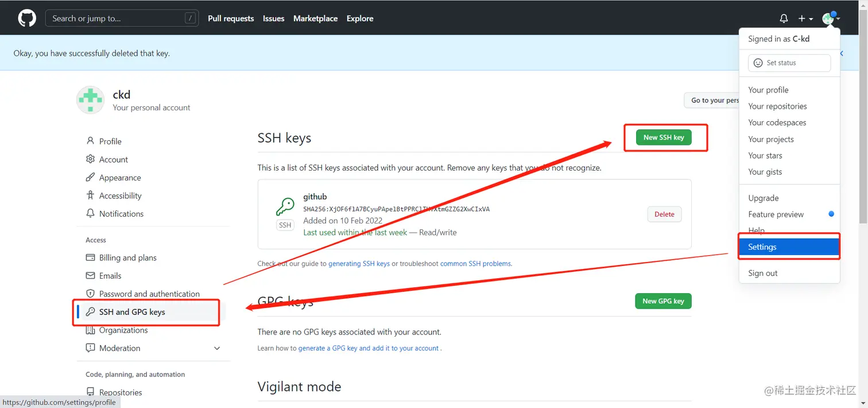Open the user avatar menu
The image size is (868, 408).
(831, 18)
